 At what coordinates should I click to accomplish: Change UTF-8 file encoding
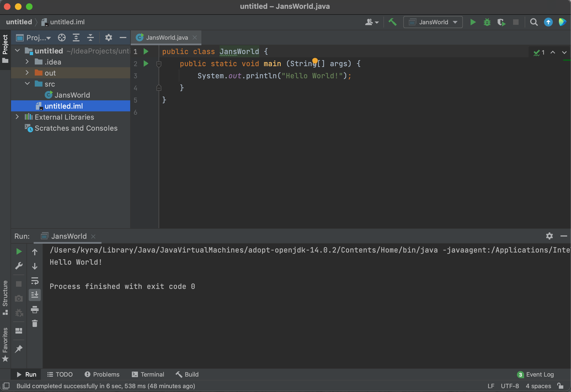(x=510, y=386)
